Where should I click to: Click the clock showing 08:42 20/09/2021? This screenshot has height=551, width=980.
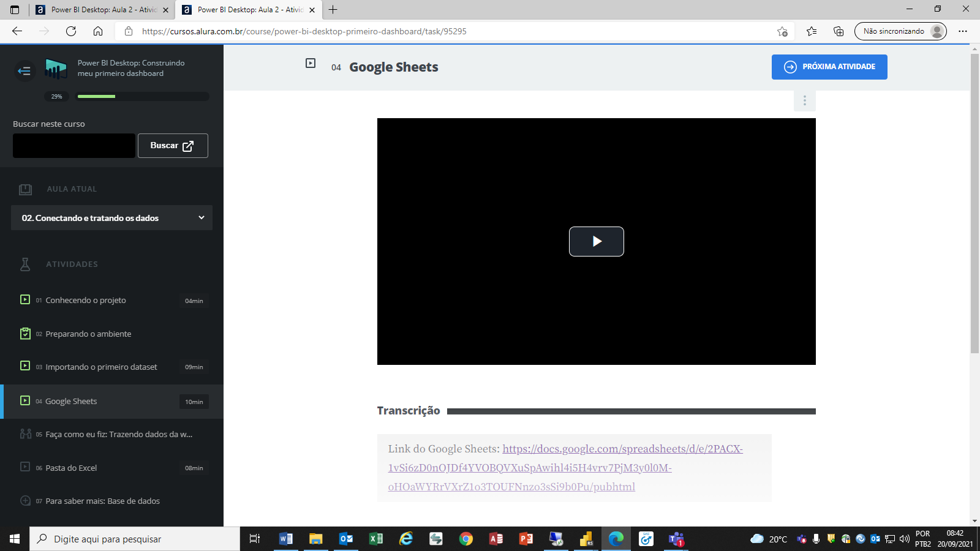[955, 539]
